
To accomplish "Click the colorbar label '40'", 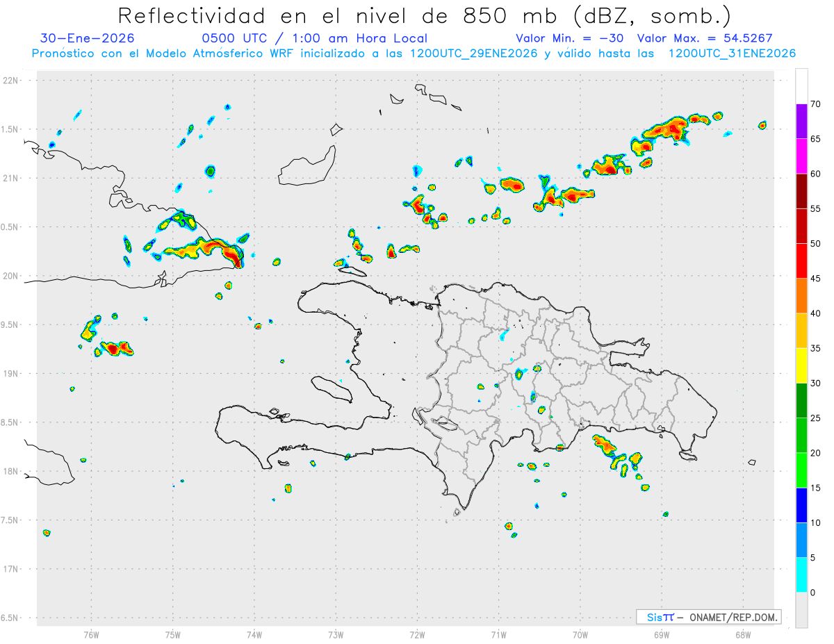I will [816, 313].
